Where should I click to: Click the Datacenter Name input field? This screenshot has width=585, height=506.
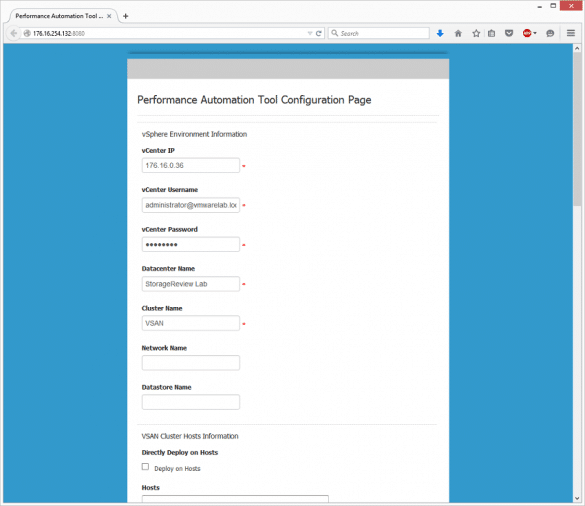(x=191, y=284)
